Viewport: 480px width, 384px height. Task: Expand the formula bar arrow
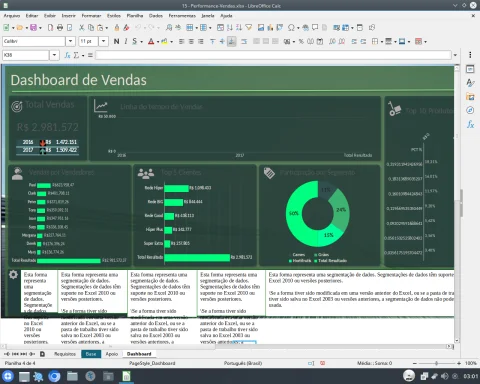click(x=455, y=55)
